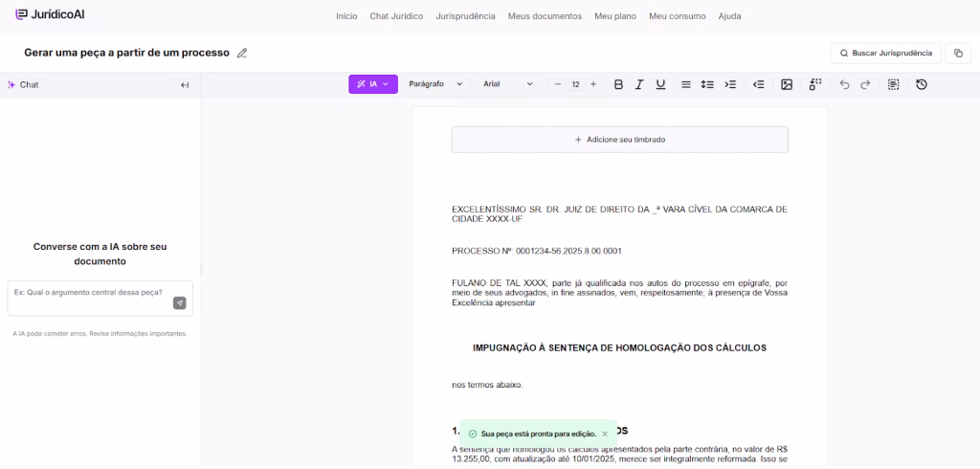Go to Início in the top menu

pos(346,16)
